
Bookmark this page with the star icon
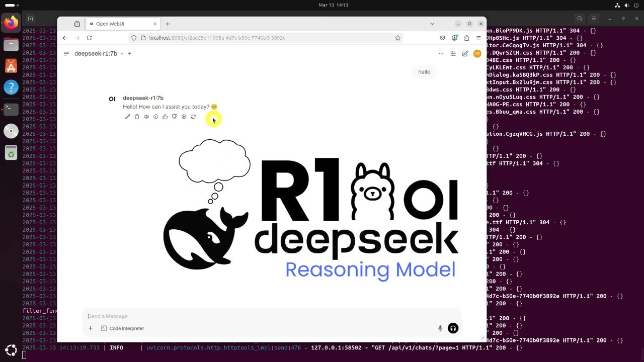(397, 38)
